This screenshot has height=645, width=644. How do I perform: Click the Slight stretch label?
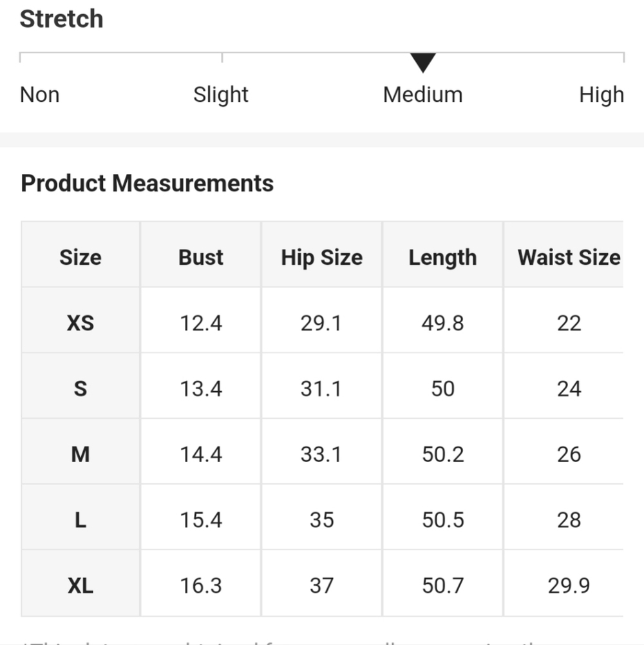(221, 95)
